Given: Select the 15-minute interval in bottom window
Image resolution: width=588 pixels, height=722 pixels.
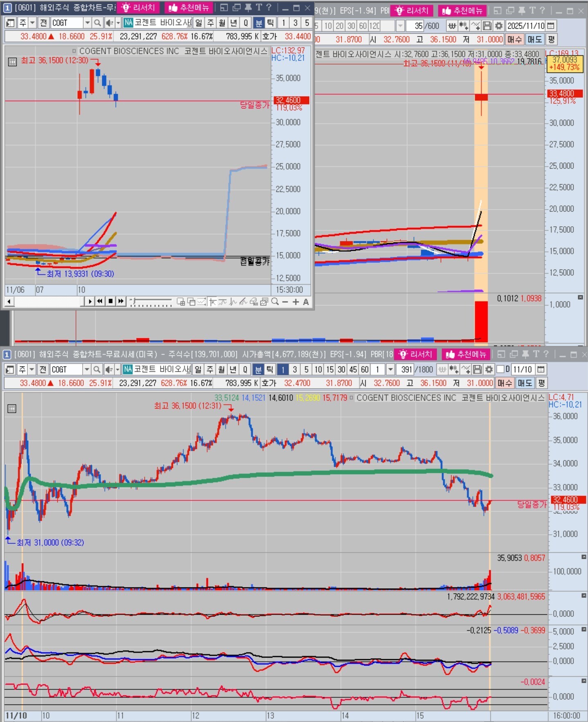Looking at the screenshot, I should [x=330, y=370].
